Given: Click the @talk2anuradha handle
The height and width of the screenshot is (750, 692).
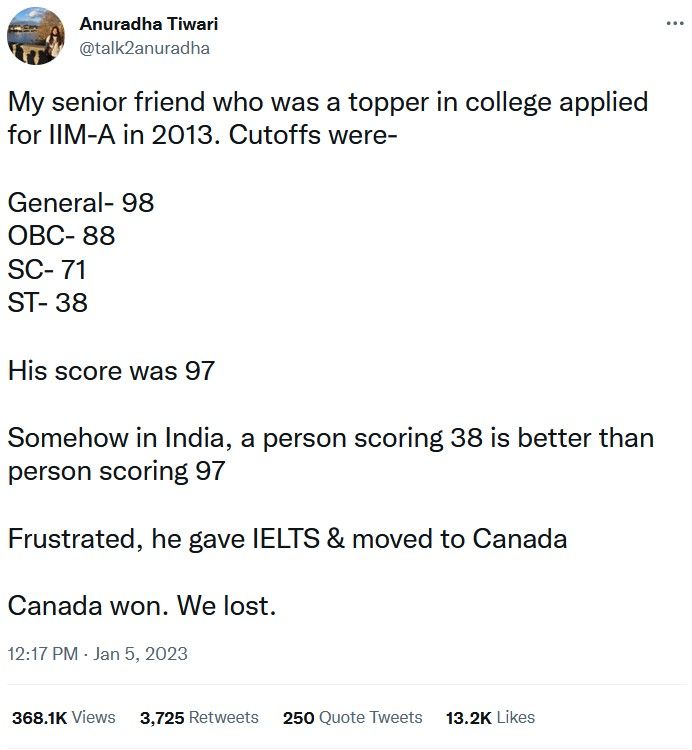Looking at the screenshot, I should (x=144, y=48).
